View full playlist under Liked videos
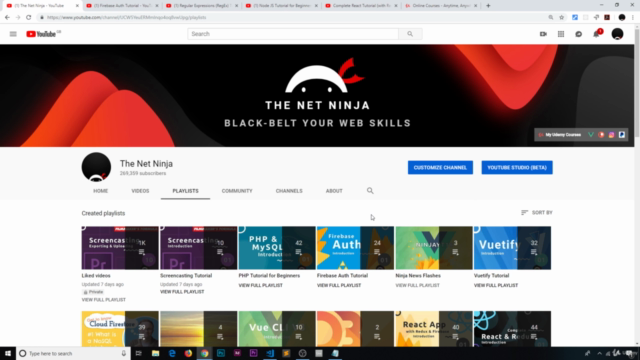The height and width of the screenshot is (360, 640). 104,300
